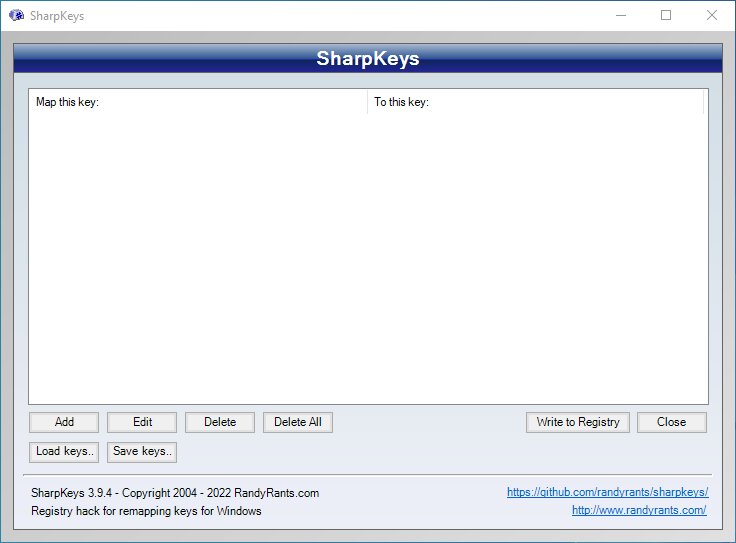Image resolution: width=736 pixels, height=543 pixels.
Task: Maximize the SharpKeys window
Action: click(666, 16)
